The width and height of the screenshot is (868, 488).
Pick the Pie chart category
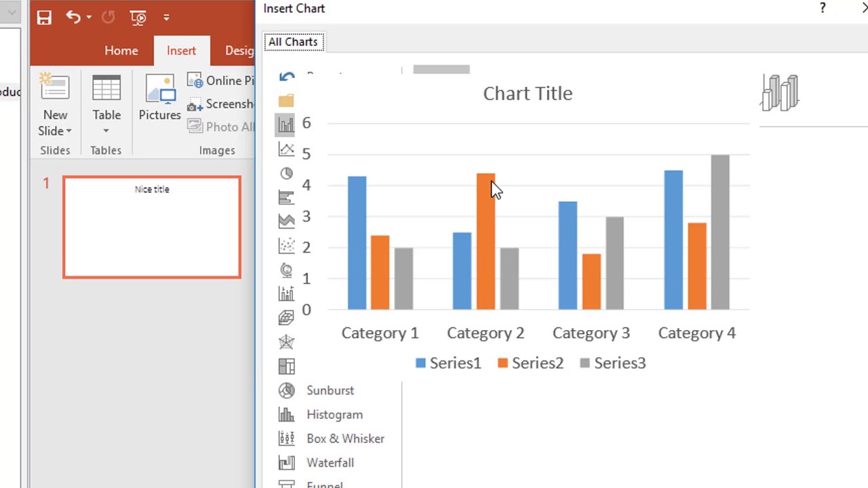pyautogui.click(x=286, y=174)
